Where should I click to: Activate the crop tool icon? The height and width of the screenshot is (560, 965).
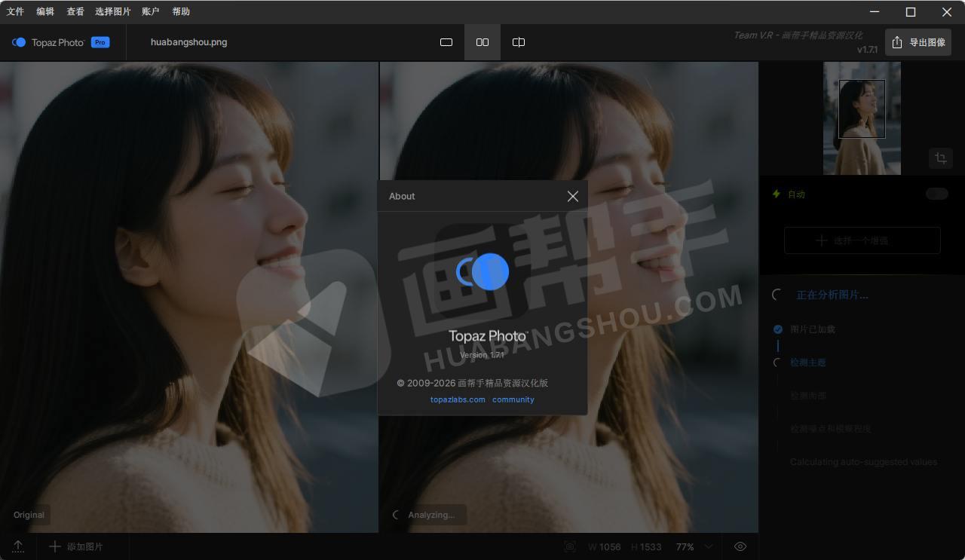pos(941,158)
